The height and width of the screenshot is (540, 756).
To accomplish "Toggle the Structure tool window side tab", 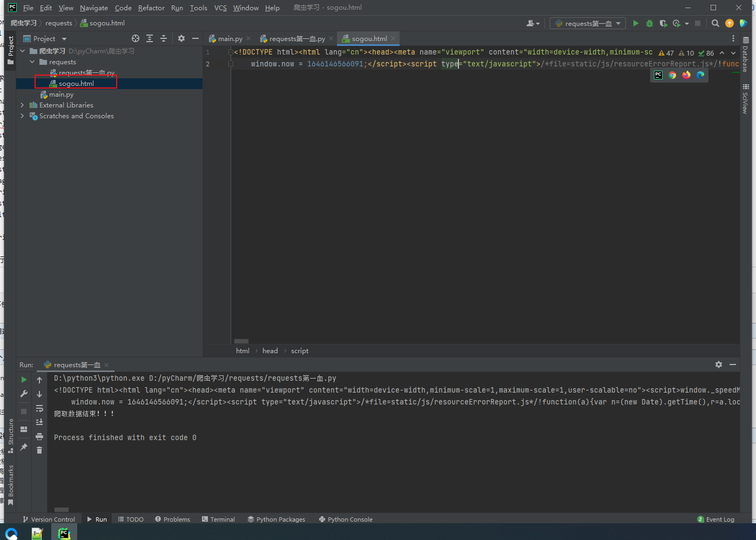I will tap(10, 436).
